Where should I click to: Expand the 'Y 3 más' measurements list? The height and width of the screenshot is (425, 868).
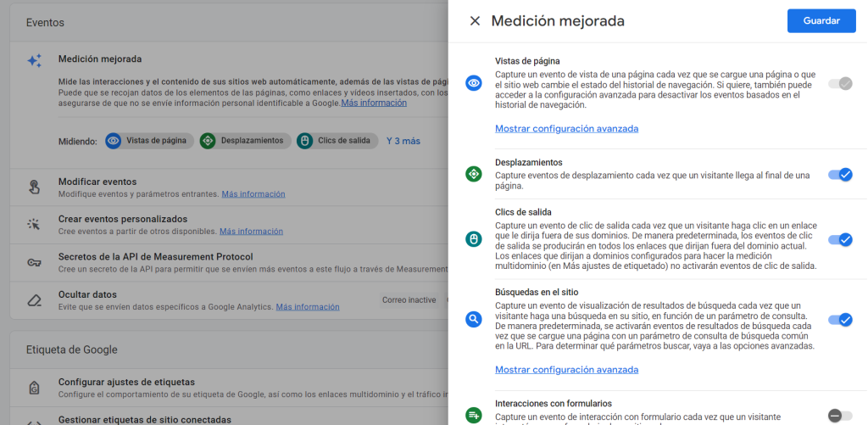pyautogui.click(x=403, y=141)
